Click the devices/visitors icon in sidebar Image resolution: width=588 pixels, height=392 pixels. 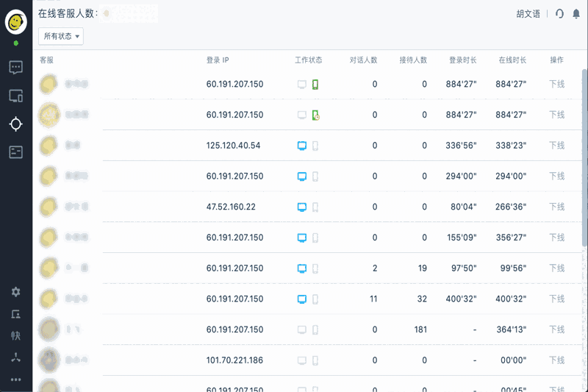15,96
